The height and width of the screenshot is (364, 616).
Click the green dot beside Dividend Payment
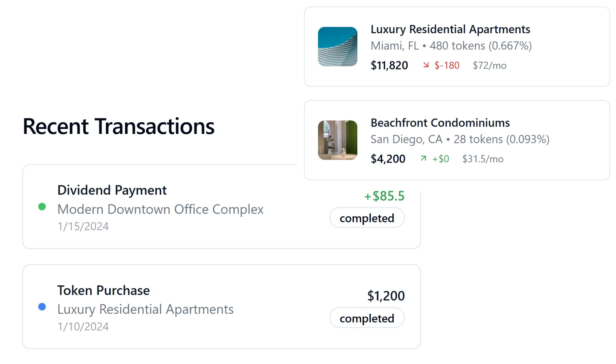(x=42, y=207)
